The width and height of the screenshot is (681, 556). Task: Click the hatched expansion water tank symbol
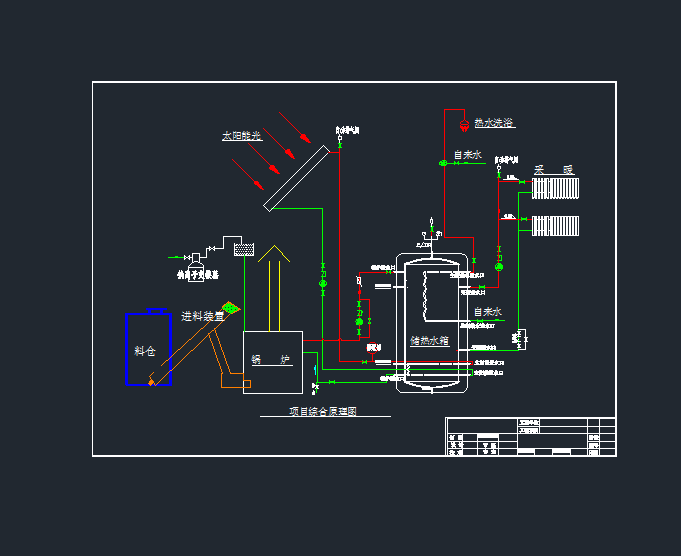coord(242,248)
